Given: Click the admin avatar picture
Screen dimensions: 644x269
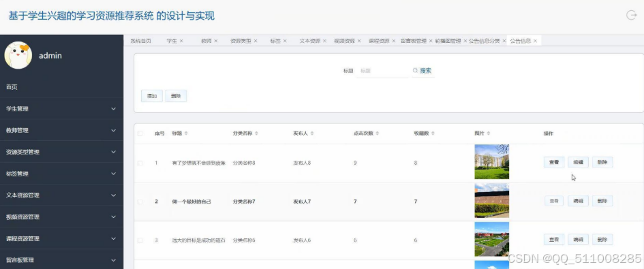Looking at the screenshot, I should (18, 55).
